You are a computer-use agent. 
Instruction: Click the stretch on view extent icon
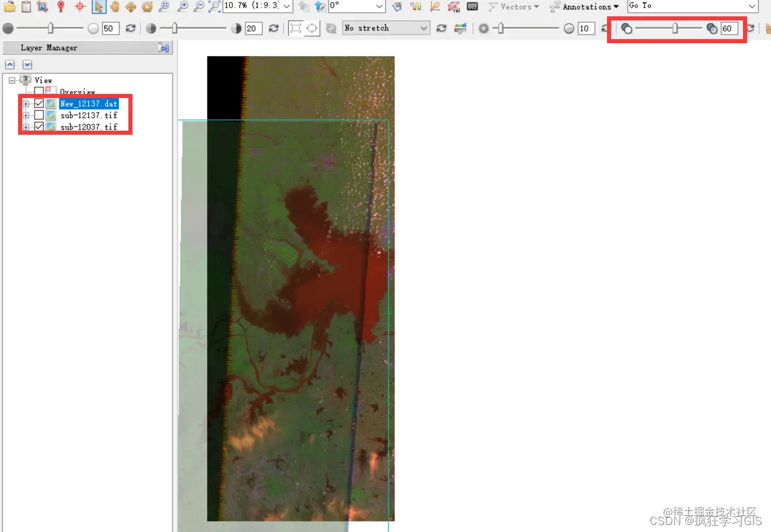312,28
